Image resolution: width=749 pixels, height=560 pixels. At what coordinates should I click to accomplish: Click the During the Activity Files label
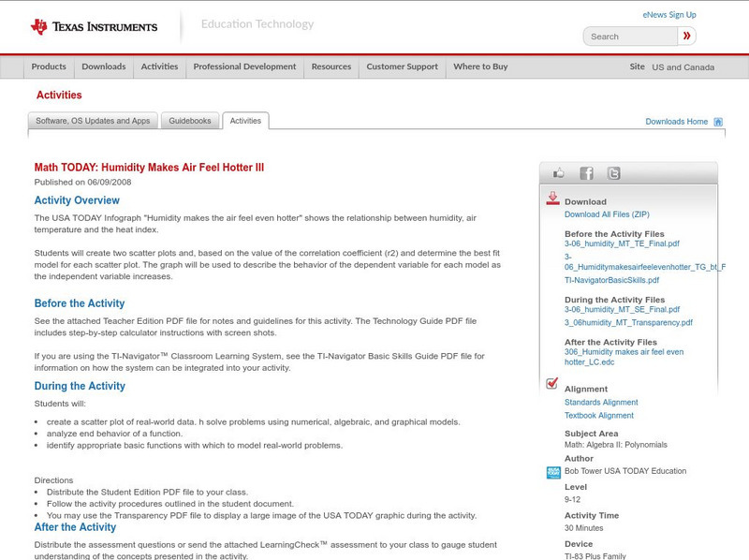pyautogui.click(x=614, y=300)
